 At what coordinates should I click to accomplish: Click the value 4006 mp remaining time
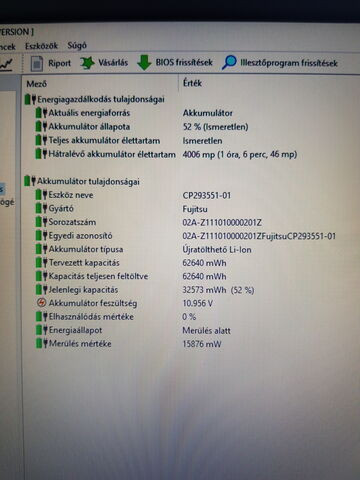[x=240, y=154]
